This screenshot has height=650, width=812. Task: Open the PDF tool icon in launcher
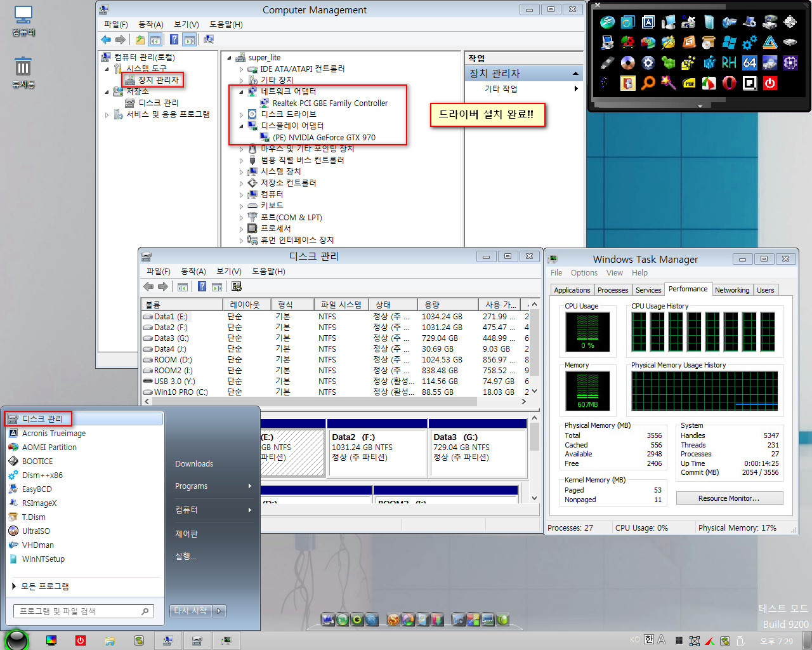click(x=689, y=83)
